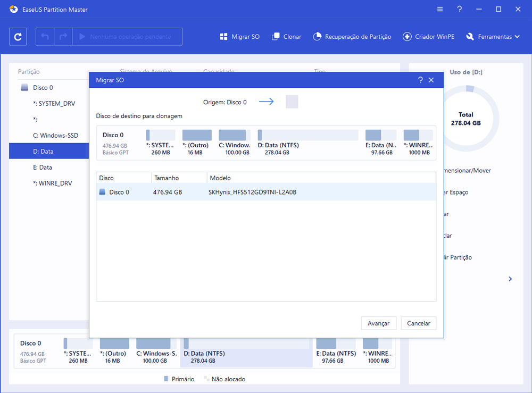Click the help question mark in title bar
The image size is (532, 393).
(460, 10)
